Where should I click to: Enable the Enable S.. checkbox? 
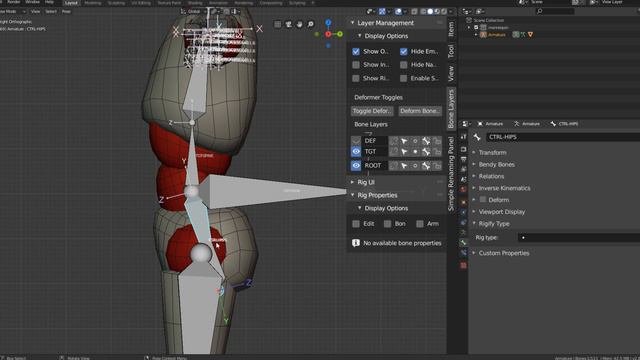(403, 78)
